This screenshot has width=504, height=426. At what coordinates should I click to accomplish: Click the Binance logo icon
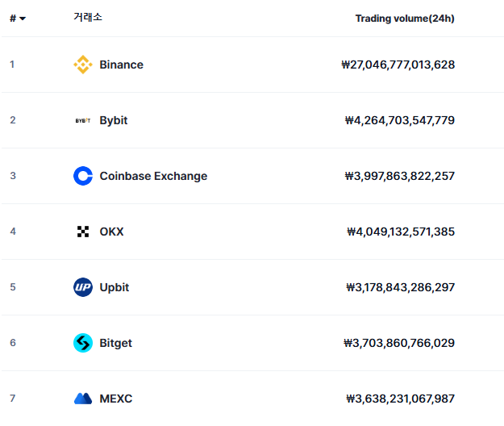pos(83,65)
